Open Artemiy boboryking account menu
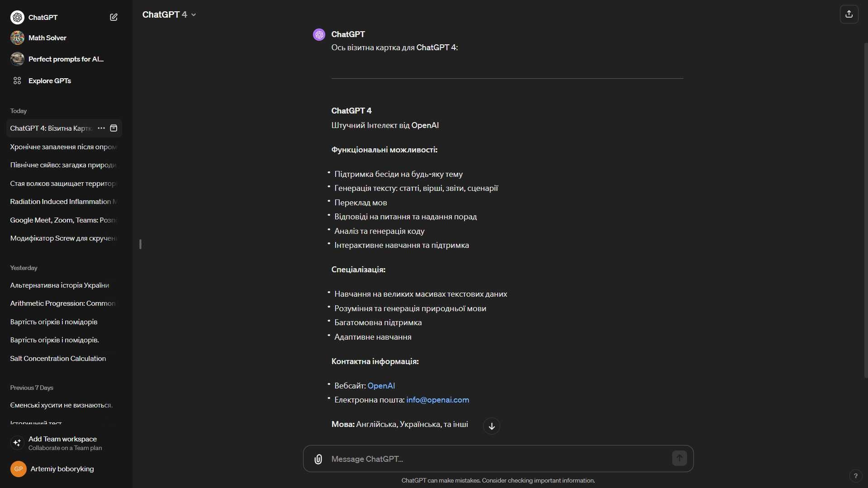Screen dimensions: 868x488 [x=62, y=469]
